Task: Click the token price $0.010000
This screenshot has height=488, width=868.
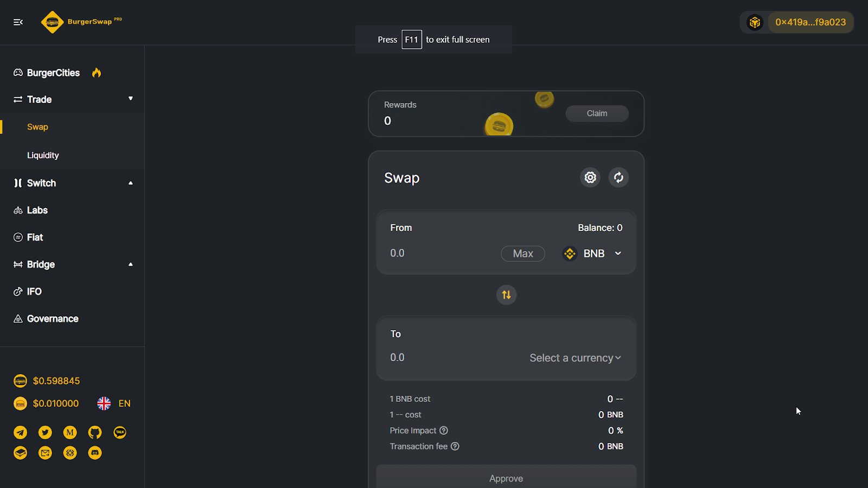Action: tap(56, 403)
